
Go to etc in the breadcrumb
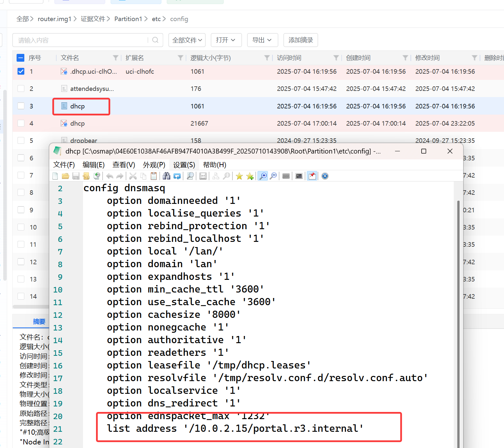(156, 19)
